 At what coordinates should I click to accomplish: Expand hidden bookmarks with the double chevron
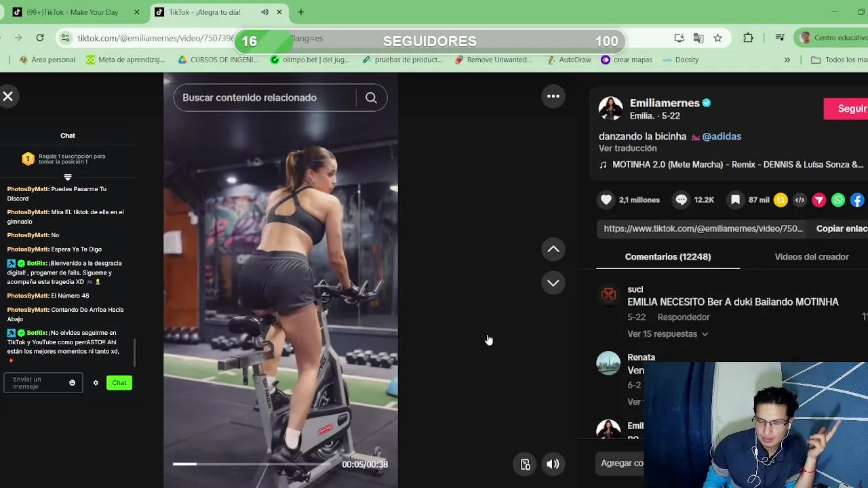pos(787,60)
